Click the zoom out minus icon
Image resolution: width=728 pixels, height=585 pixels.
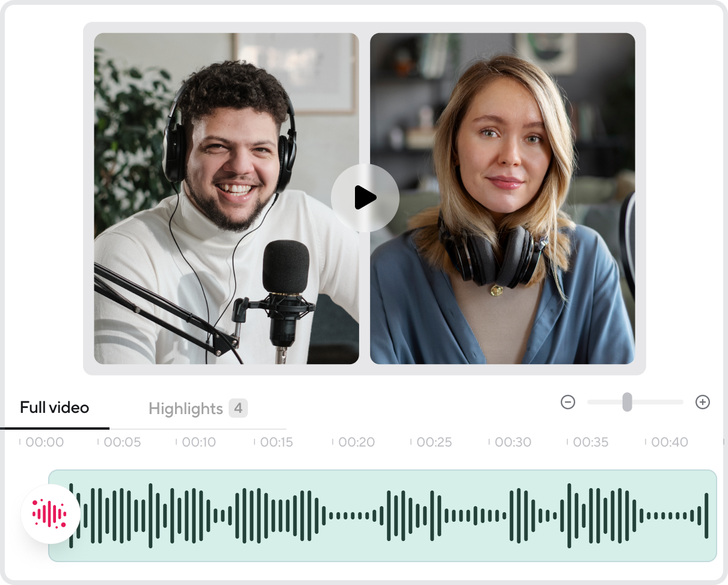coord(568,402)
